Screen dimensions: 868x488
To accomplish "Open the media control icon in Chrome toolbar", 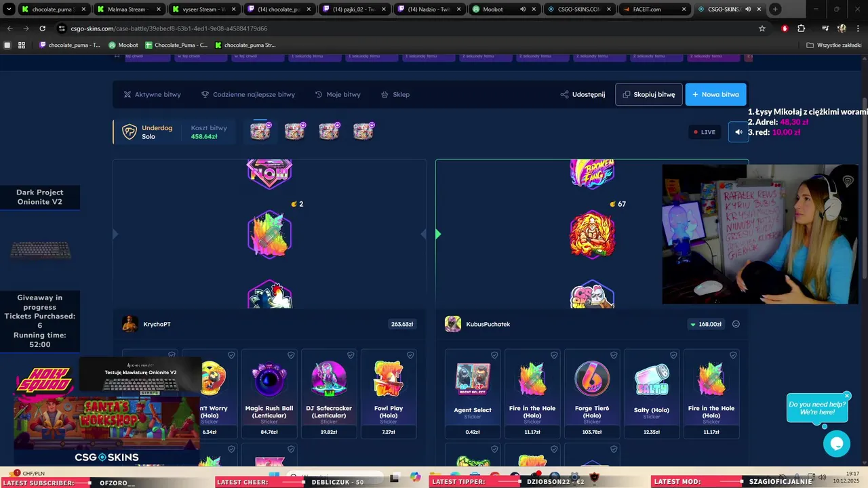I will (825, 28).
